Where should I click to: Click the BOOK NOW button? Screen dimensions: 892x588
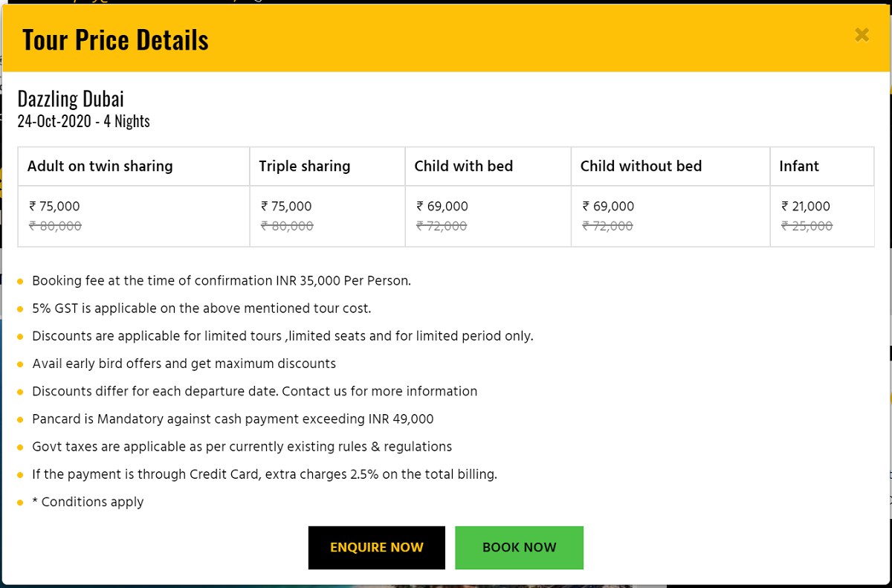click(519, 547)
